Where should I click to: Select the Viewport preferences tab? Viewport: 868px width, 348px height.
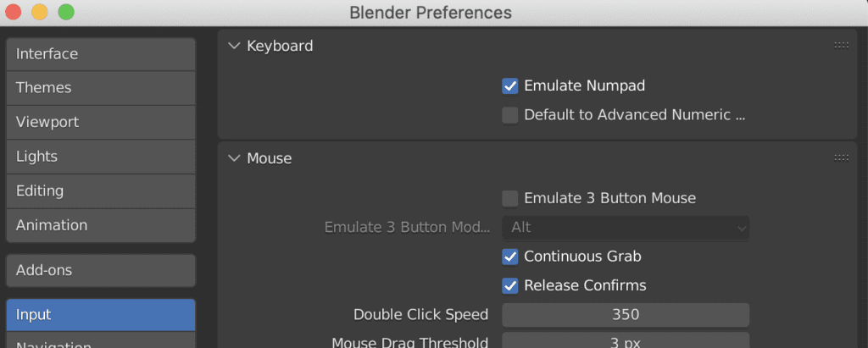pos(101,122)
